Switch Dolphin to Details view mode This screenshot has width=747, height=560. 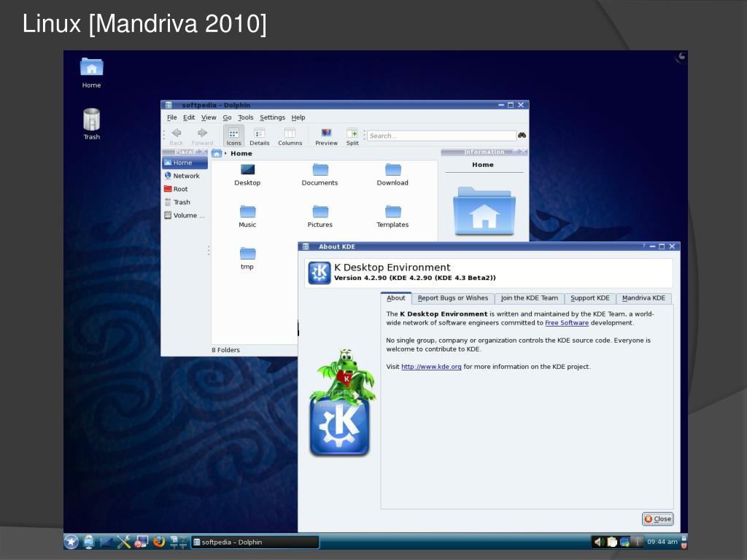[x=259, y=136]
